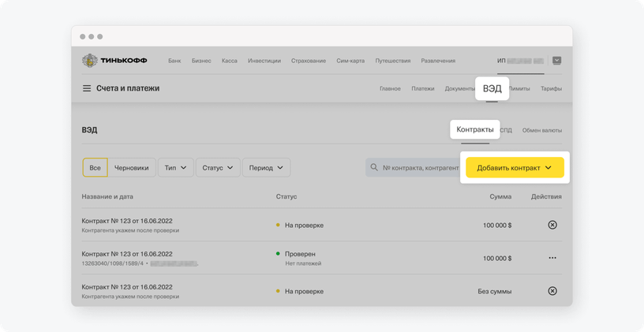644x332 pixels.
Task: Select the Все filter
Action: (95, 167)
